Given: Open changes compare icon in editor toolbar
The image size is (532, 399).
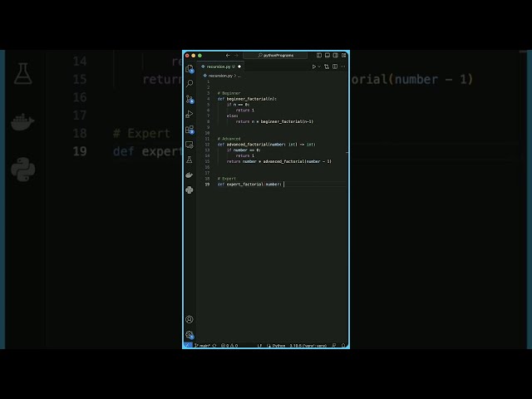Looking at the screenshot, I should 327,66.
